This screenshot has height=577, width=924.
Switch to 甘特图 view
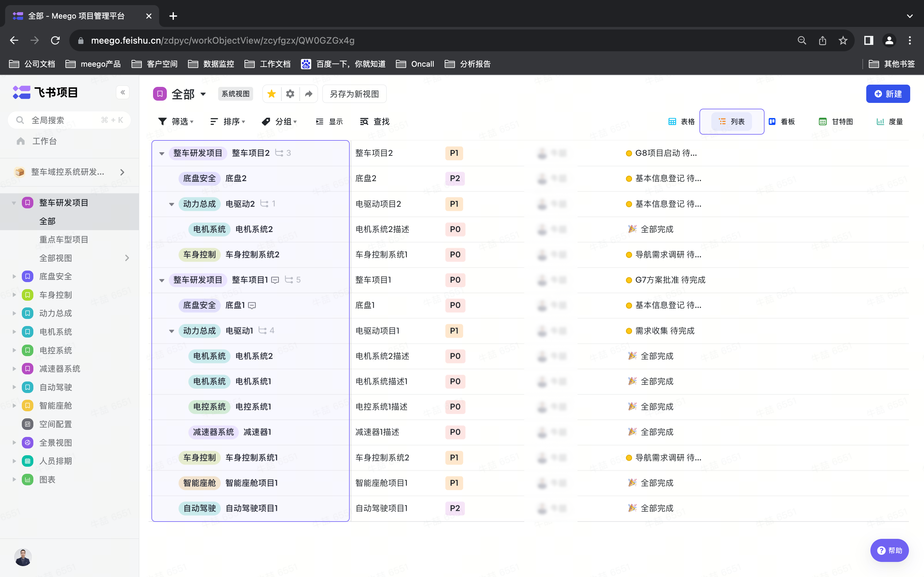coord(836,122)
